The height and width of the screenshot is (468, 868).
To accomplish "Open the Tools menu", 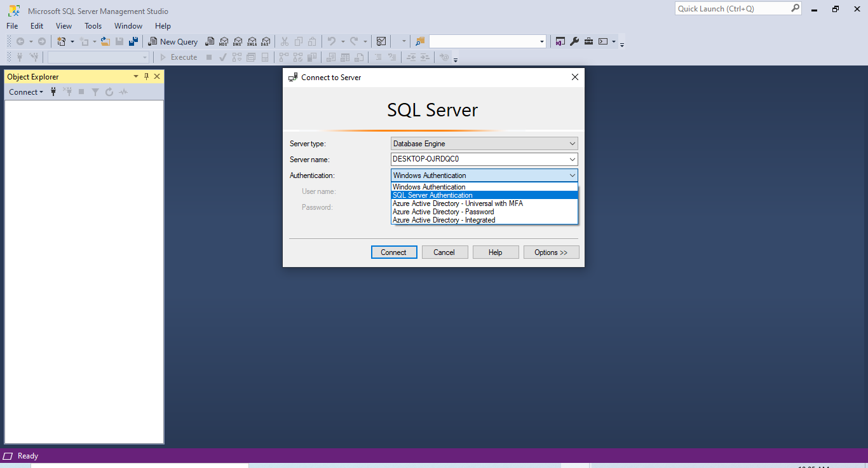I will coord(93,26).
